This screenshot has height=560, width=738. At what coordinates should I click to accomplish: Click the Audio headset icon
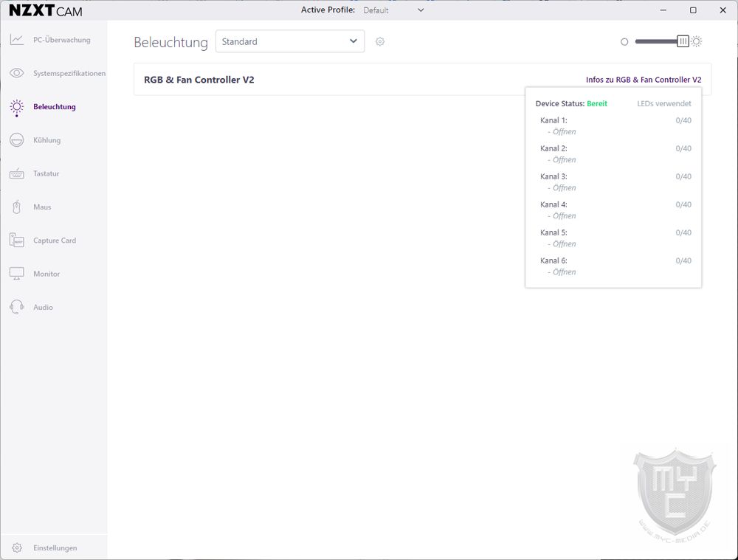click(16, 307)
